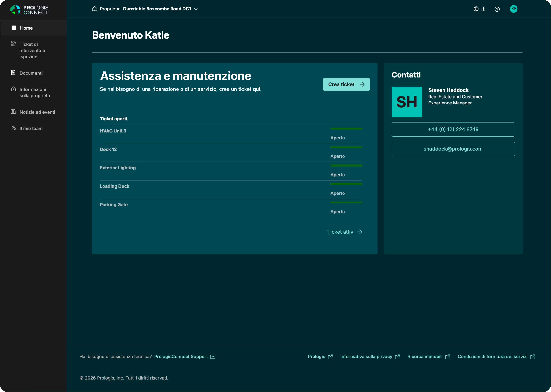
Task: Click the wrench icon for tickets and inspections
Action: (x=13, y=44)
